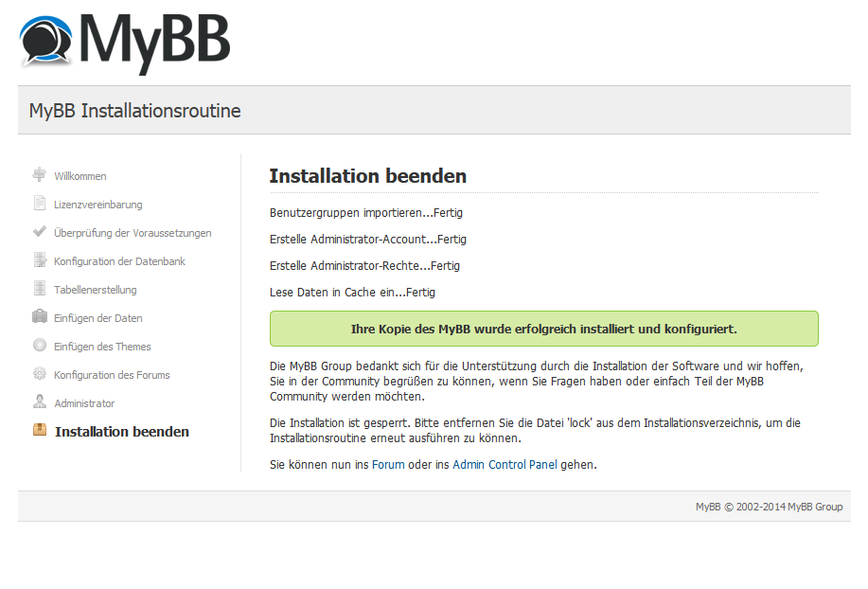Screen dimensions: 868x589
Task: Click the Administrator user icon
Action: (40, 402)
